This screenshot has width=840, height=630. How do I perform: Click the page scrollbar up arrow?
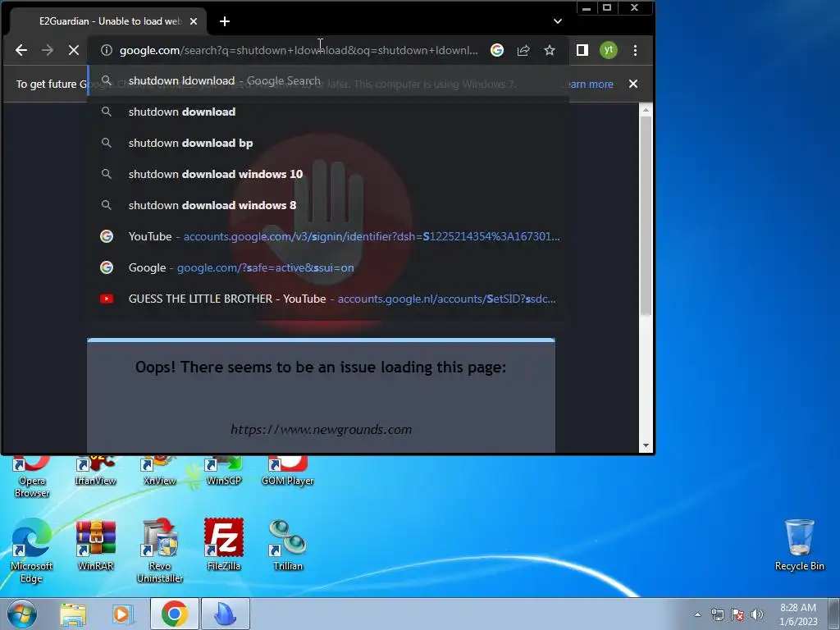point(646,110)
